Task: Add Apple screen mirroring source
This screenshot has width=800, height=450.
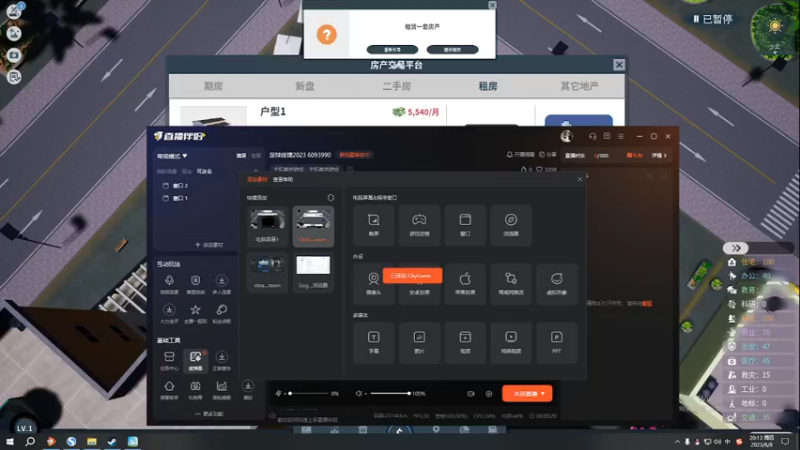Action: [465, 284]
